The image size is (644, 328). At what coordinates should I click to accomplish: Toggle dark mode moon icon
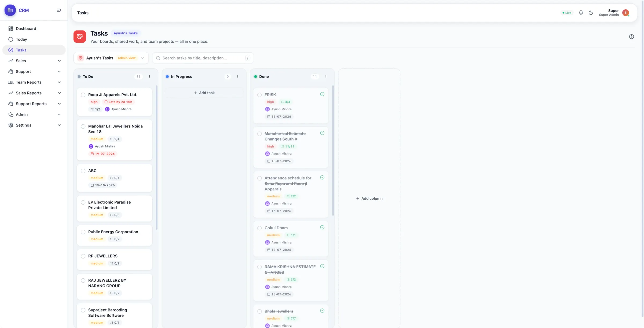(591, 13)
